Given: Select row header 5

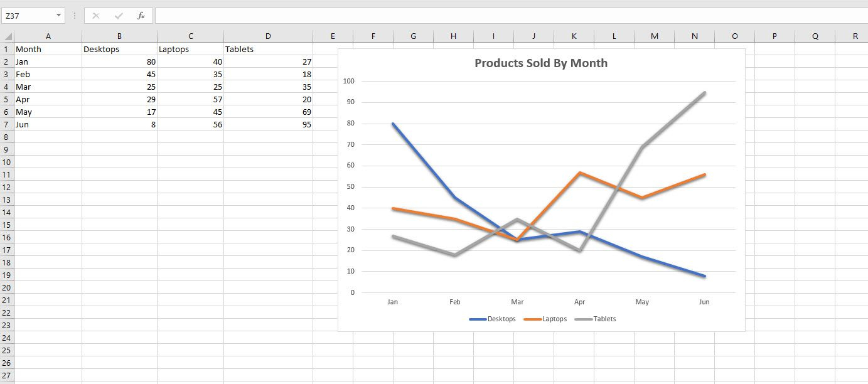Looking at the screenshot, I should click(7, 99).
